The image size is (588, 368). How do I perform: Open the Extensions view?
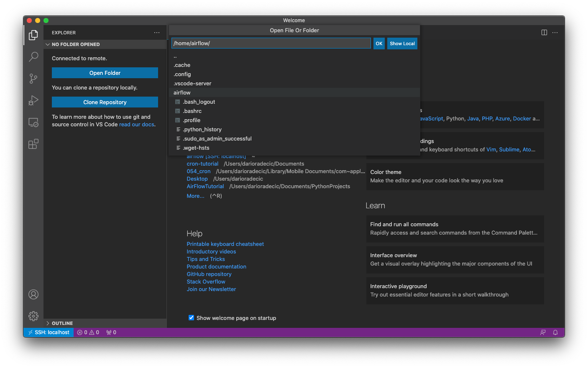(33, 144)
